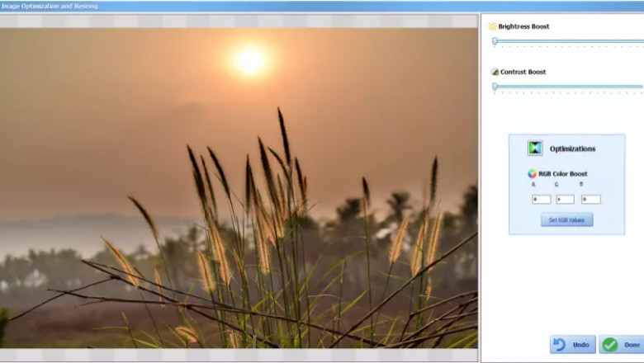Click the blue undo arrow icon
644x363 pixels.
[x=560, y=344]
